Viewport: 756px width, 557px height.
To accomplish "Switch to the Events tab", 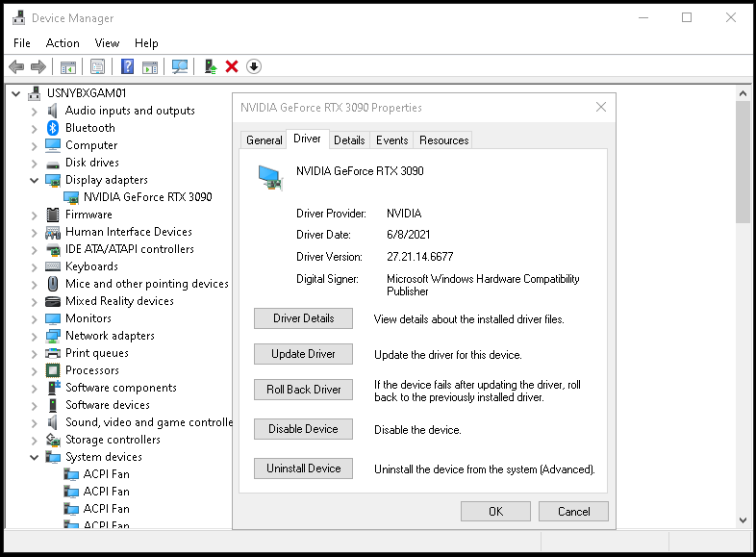I will tap(392, 140).
